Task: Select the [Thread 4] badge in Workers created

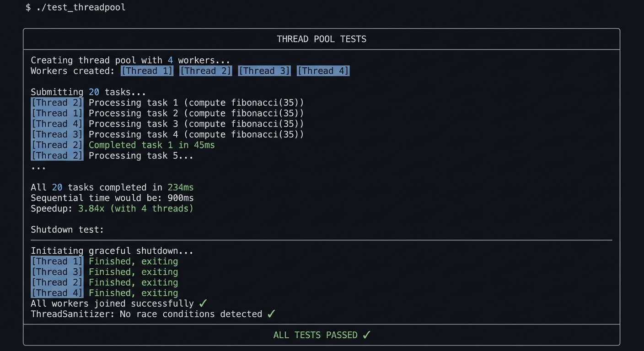Action: [323, 71]
